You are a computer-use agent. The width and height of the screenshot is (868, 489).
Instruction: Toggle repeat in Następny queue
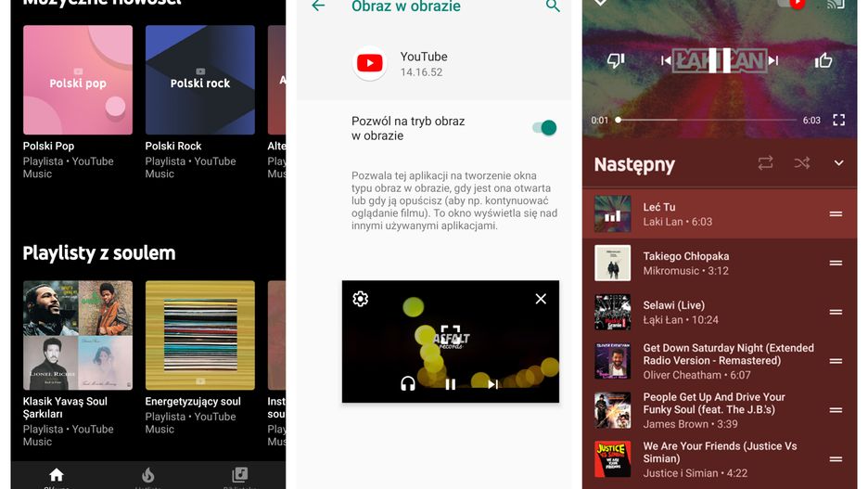click(766, 162)
